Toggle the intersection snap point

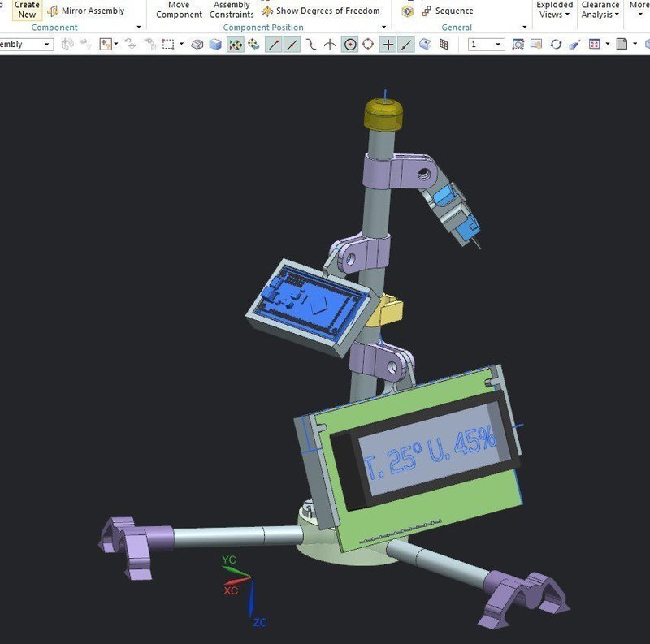(388, 45)
